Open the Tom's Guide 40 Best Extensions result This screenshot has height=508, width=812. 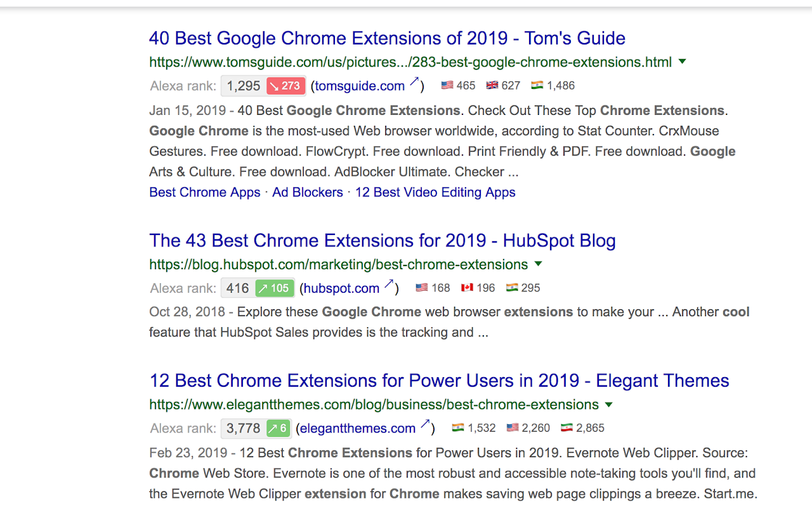click(x=387, y=38)
